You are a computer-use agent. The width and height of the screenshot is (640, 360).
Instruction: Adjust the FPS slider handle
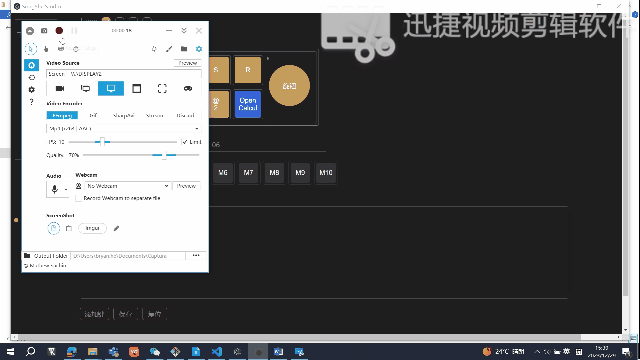point(102,142)
